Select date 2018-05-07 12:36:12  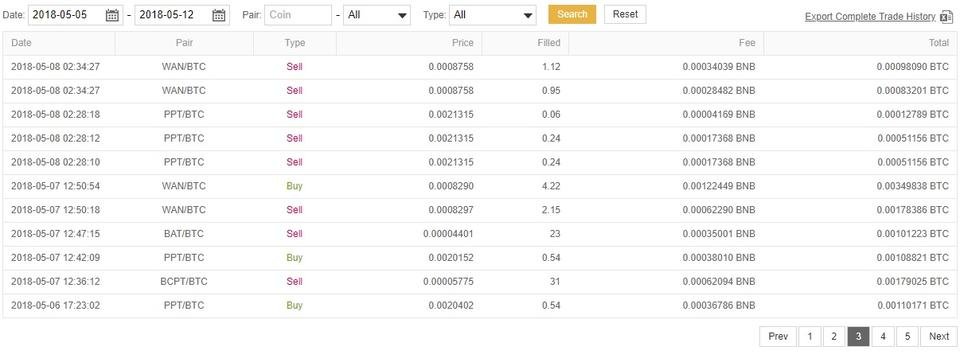coord(56,282)
